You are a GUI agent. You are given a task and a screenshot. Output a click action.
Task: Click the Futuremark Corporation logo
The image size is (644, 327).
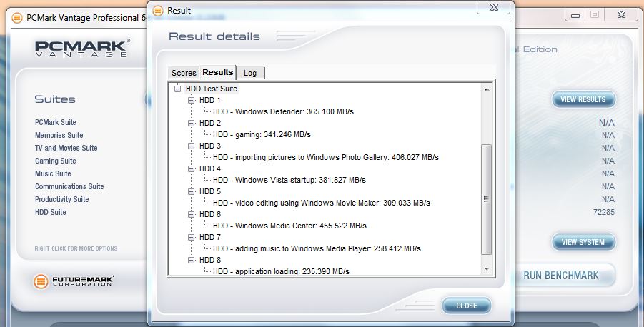coord(74,281)
